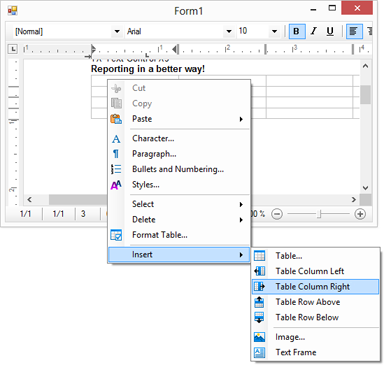384x365 pixels.
Task: Choose Image... in Insert submenu
Action: 315,337
